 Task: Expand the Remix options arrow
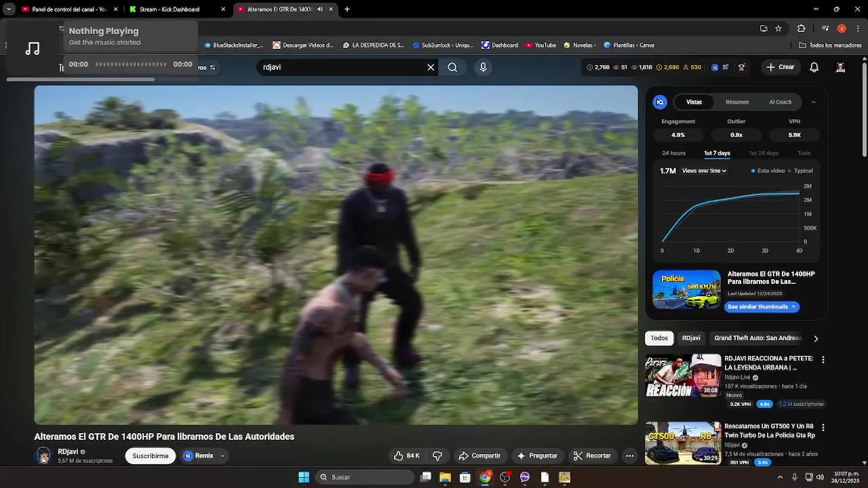[x=222, y=455]
